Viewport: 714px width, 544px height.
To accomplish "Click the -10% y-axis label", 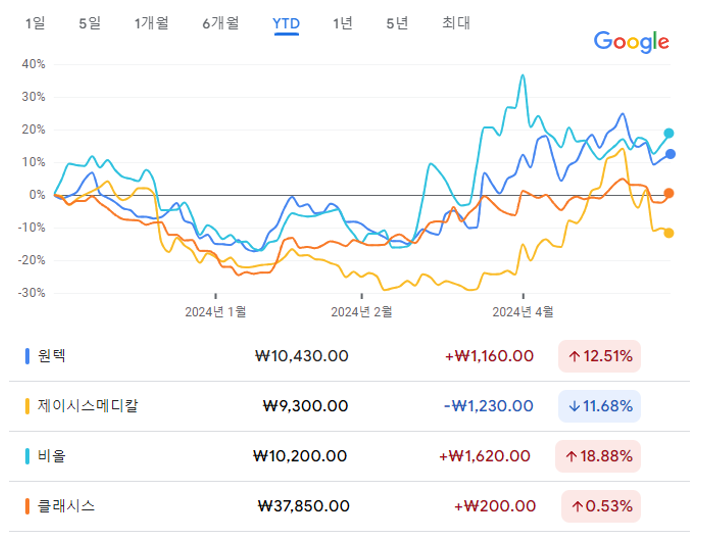I will coord(31,228).
